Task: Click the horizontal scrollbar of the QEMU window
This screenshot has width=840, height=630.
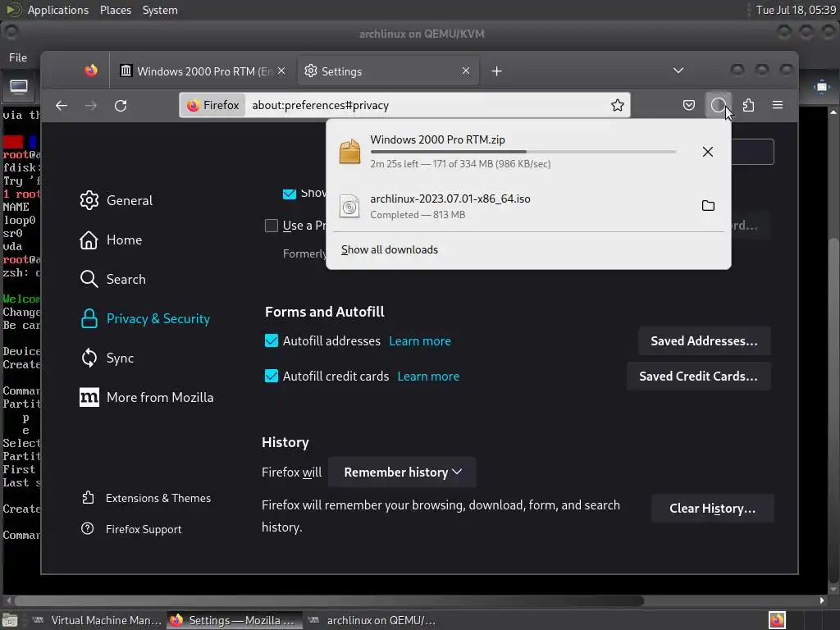Action: (329, 600)
